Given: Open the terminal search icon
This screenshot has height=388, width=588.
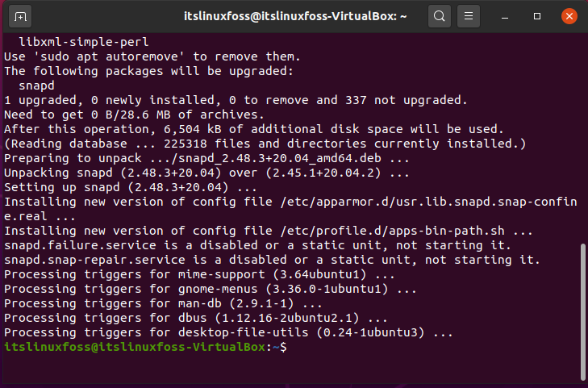Looking at the screenshot, I should pos(440,16).
